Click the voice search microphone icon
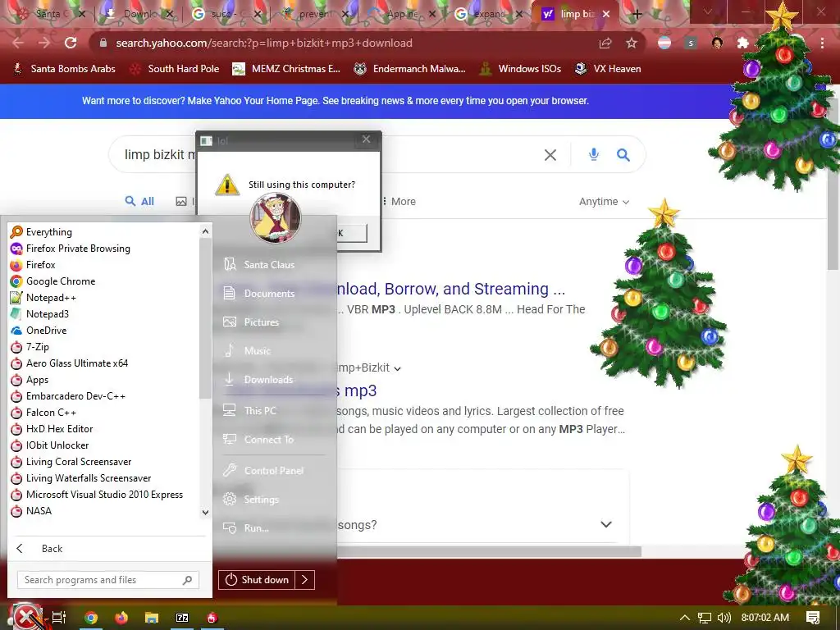Screen dimensions: 840x630 tap(594, 155)
